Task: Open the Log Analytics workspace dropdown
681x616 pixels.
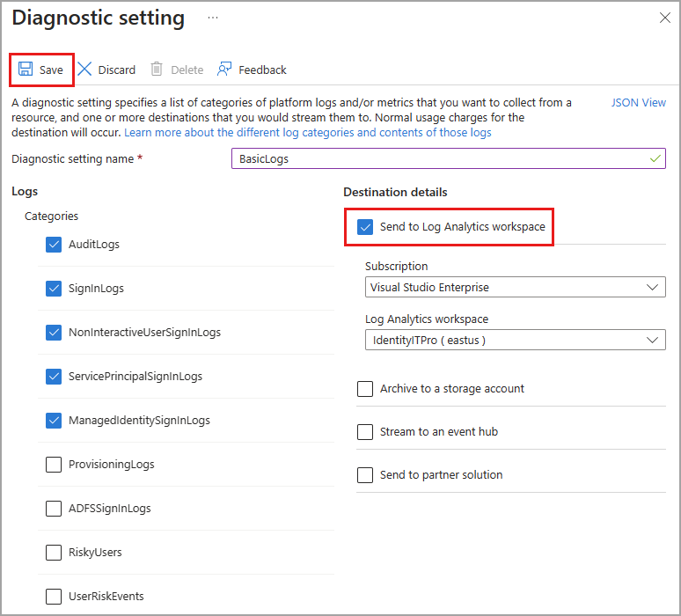Action: click(515, 340)
